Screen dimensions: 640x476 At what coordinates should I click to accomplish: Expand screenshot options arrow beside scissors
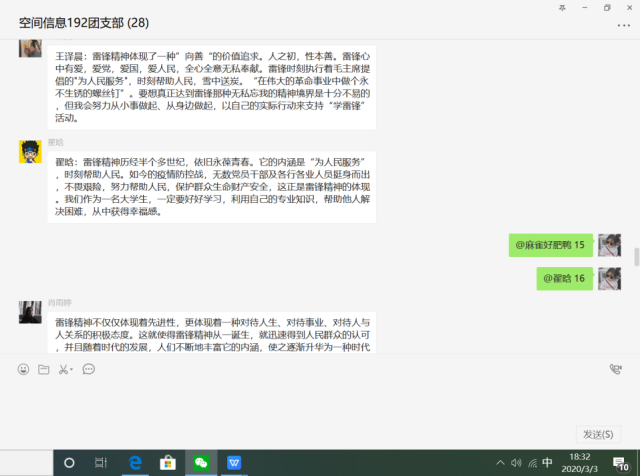click(72, 370)
